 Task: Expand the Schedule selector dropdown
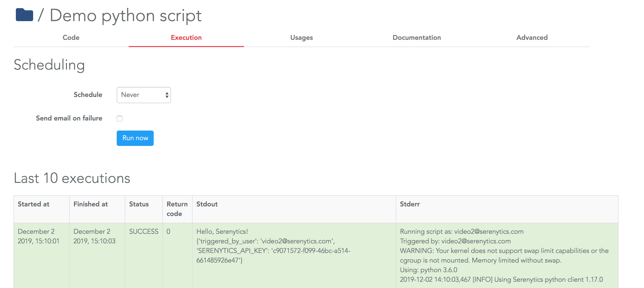tap(143, 95)
